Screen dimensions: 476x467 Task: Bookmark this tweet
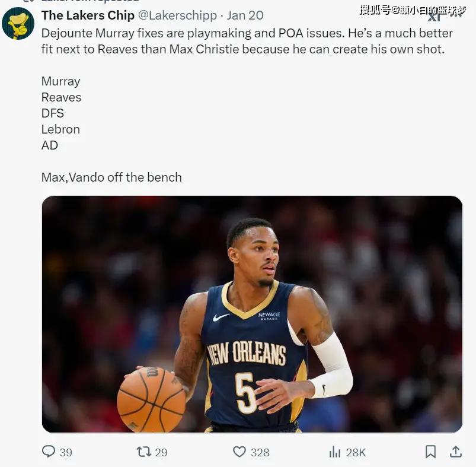tap(430, 452)
